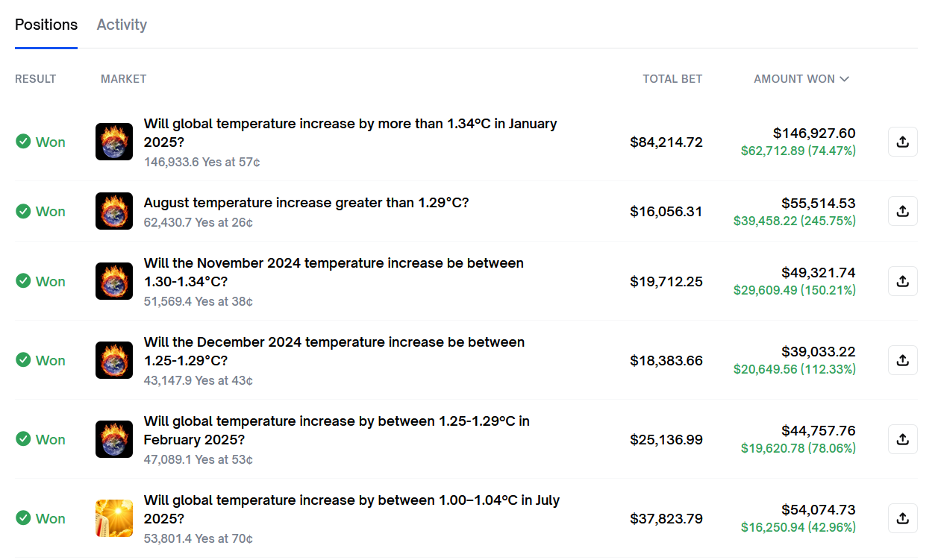Viewport: 941px width, 560px height.
Task: Share the February 2025 temperature position
Action: [902, 439]
